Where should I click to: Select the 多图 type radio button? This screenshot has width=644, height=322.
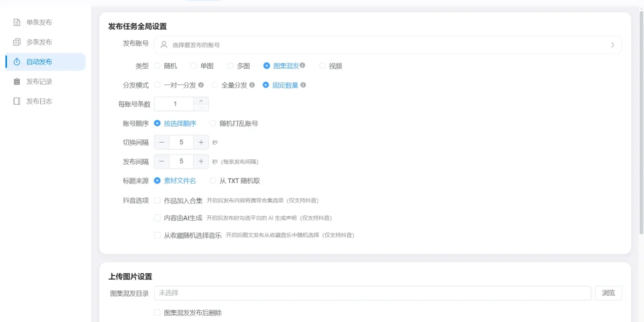coord(230,66)
